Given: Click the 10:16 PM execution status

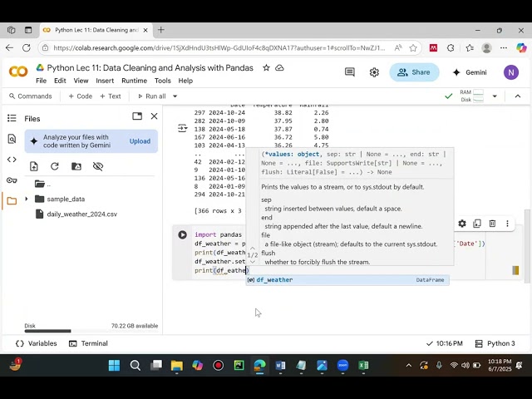Looking at the screenshot, I should tap(445, 343).
